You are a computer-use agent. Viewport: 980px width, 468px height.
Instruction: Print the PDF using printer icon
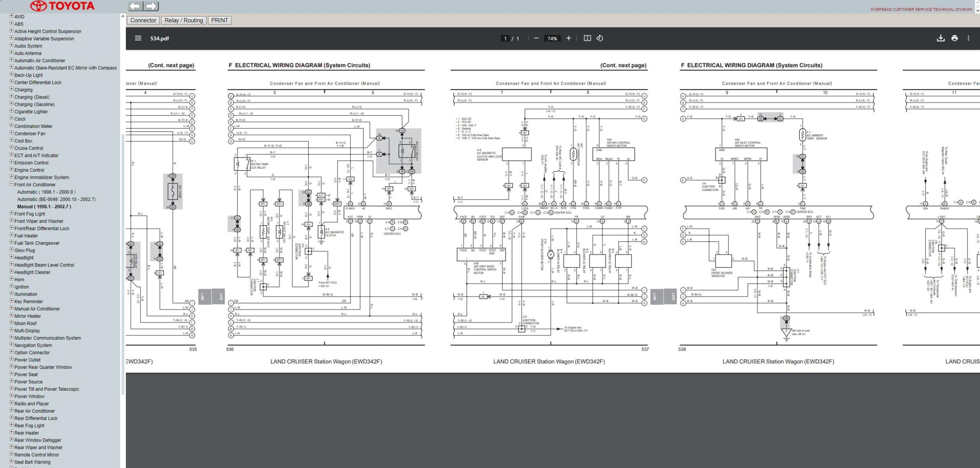click(x=955, y=38)
